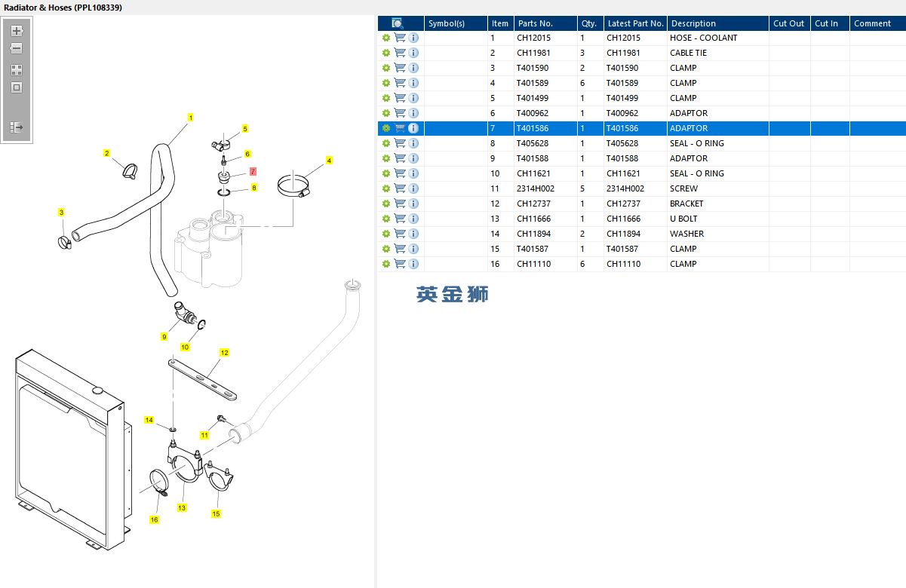Select callout 2 cable tie on diagram
The height and width of the screenshot is (588, 906).
click(107, 154)
